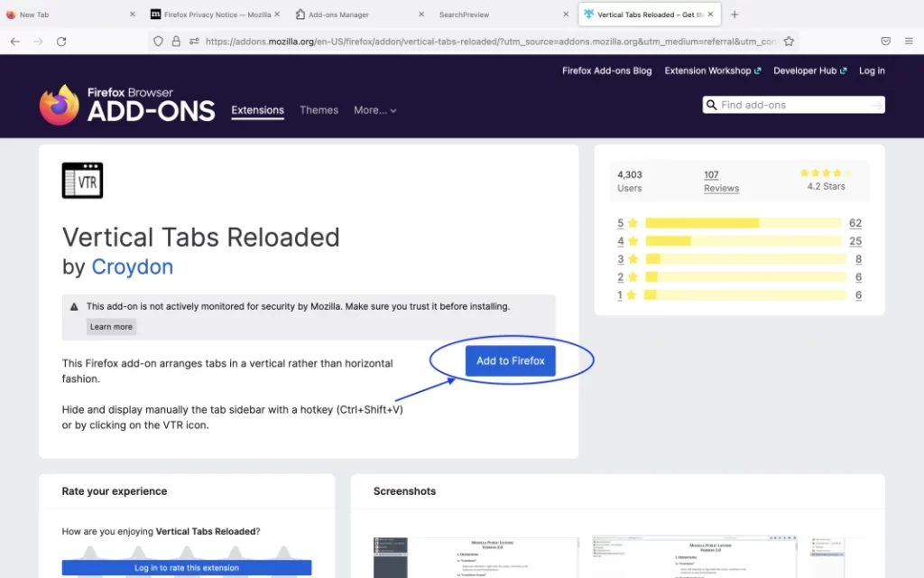Filter reviews by 3 stars
This screenshot has height=578, width=924.
click(x=628, y=259)
